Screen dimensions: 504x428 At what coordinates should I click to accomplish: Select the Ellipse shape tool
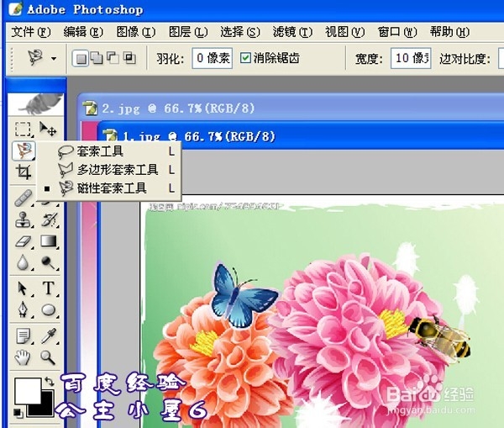49,310
